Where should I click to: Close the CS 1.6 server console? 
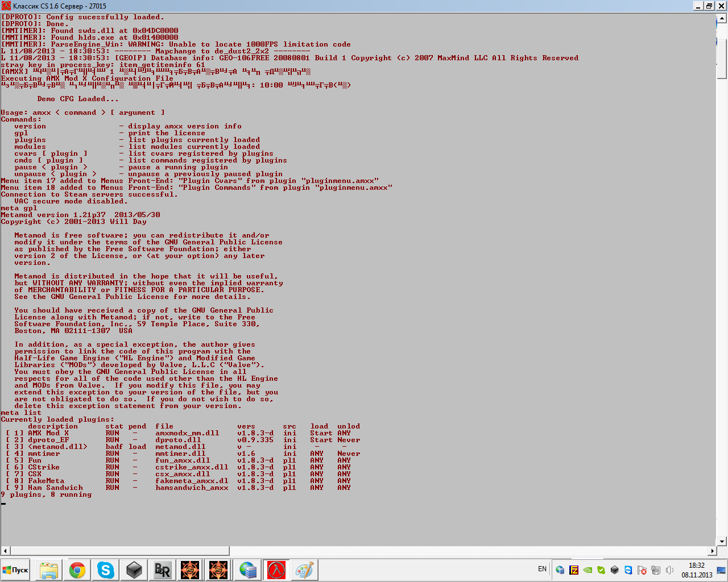coord(721,6)
